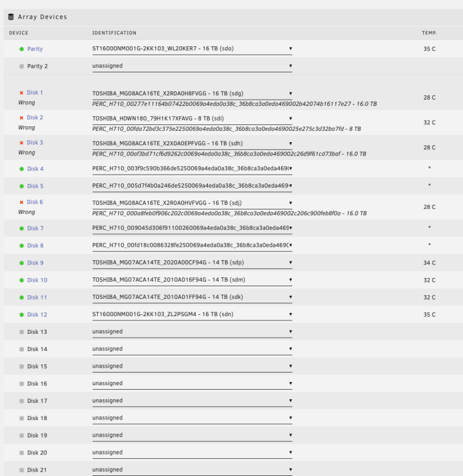Open the Disk 5 PERC_H710 dropdown
463x476 pixels.
point(192,186)
